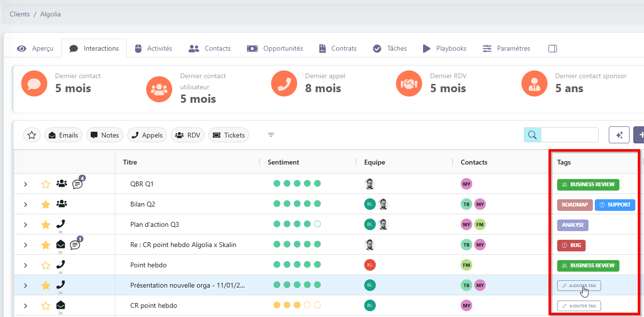
Task: Toggle favorite star on QBR Q1 row
Action: [x=46, y=184]
